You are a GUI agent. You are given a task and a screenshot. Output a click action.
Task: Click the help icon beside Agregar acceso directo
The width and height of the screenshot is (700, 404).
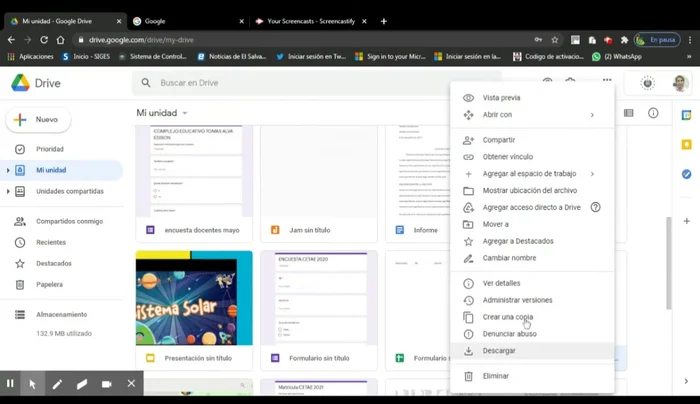[x=595, y=207]
